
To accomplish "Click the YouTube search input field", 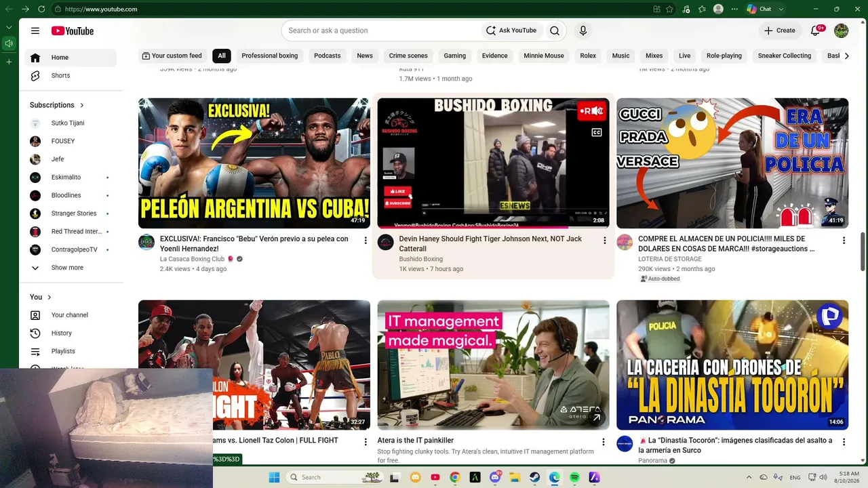I will point(383,30).
